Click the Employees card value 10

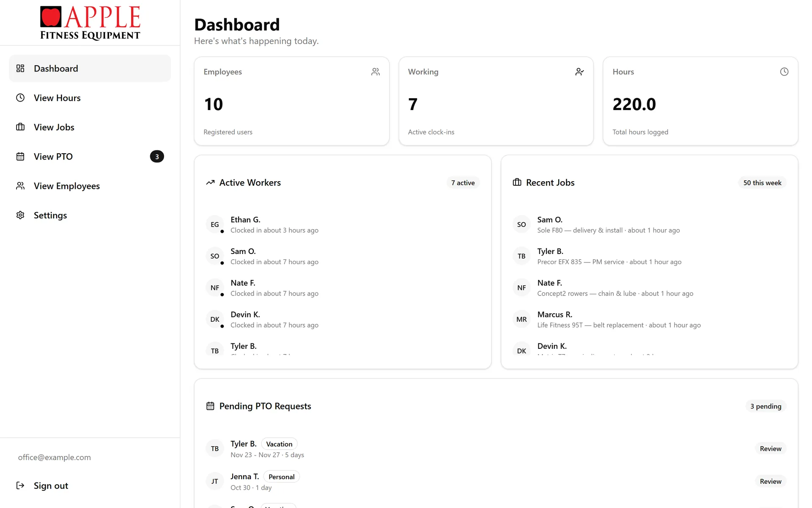(214, 104)
